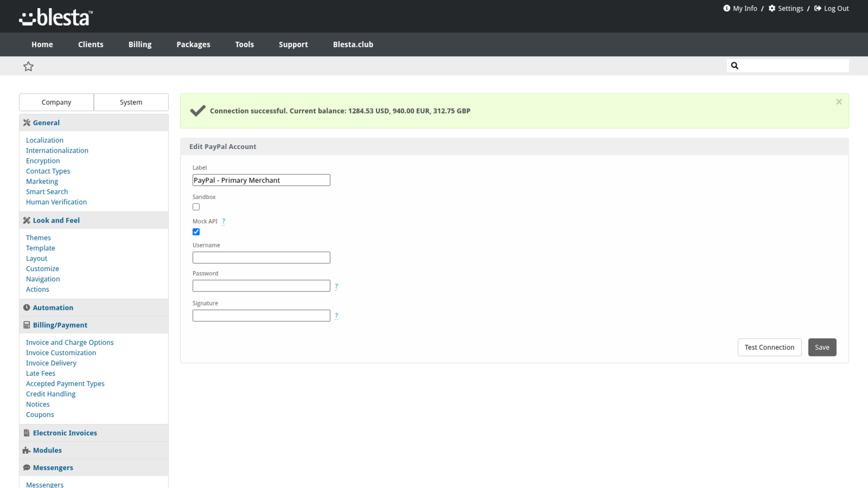Open the Internationalization link

click(x=57, y=151)
